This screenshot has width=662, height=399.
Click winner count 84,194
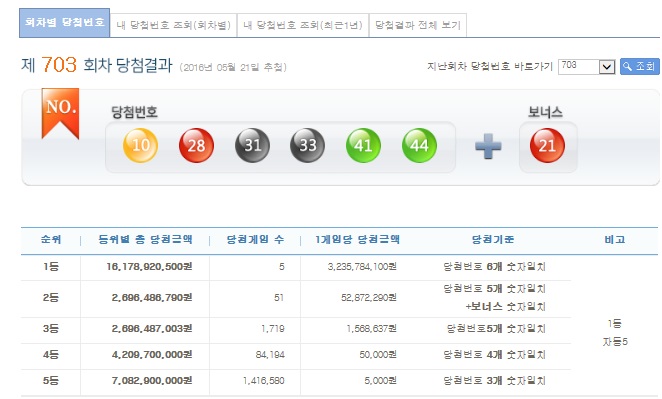coord(270,355)
